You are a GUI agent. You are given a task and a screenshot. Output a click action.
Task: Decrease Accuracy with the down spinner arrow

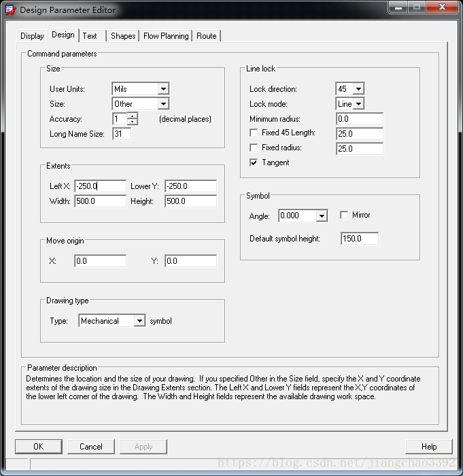point(132,122)
